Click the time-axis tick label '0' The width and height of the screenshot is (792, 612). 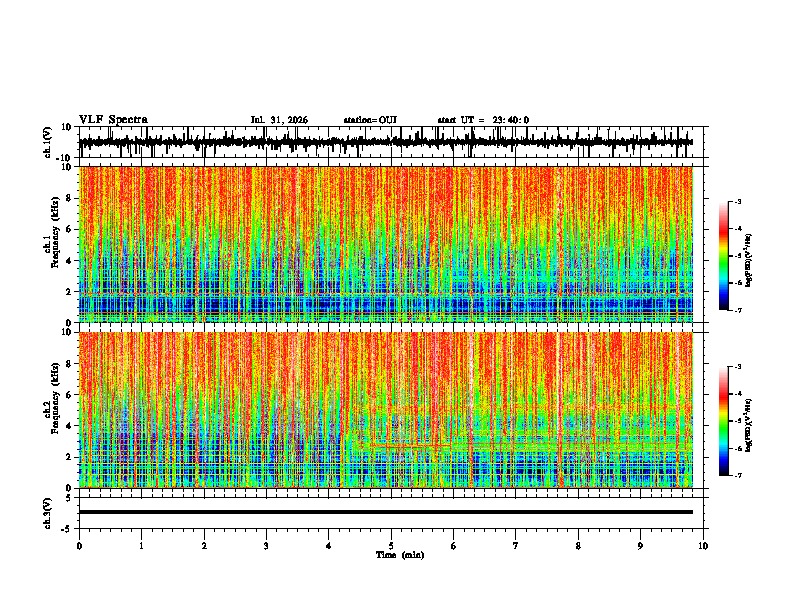point(79,546)
